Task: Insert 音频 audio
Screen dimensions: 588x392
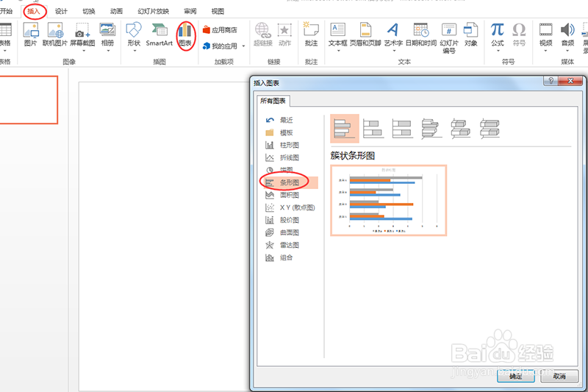Action: tap(567, 35)
